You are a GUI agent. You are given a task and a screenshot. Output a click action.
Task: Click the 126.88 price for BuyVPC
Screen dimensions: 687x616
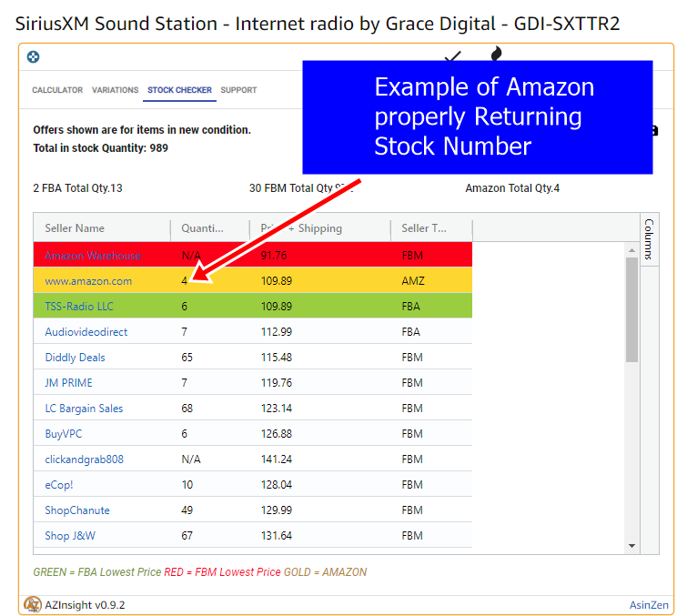point(277,434)
